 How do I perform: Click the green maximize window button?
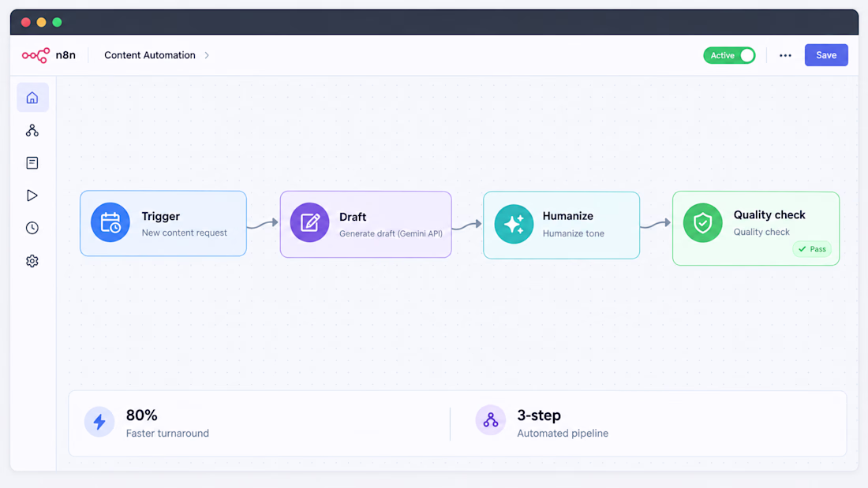(57, 22)
